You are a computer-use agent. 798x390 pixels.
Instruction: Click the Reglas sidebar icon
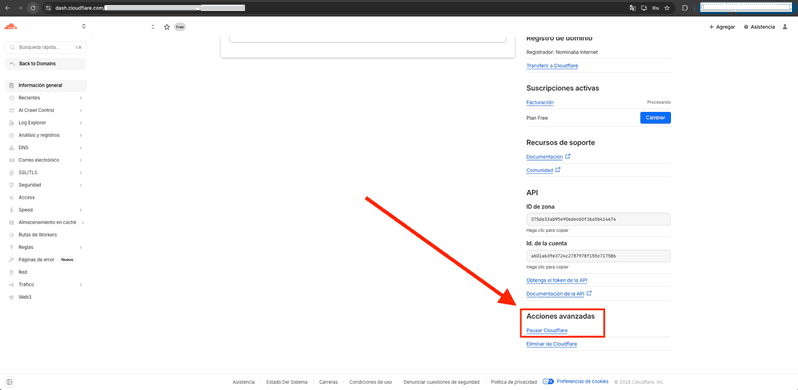tap(12, 247)
